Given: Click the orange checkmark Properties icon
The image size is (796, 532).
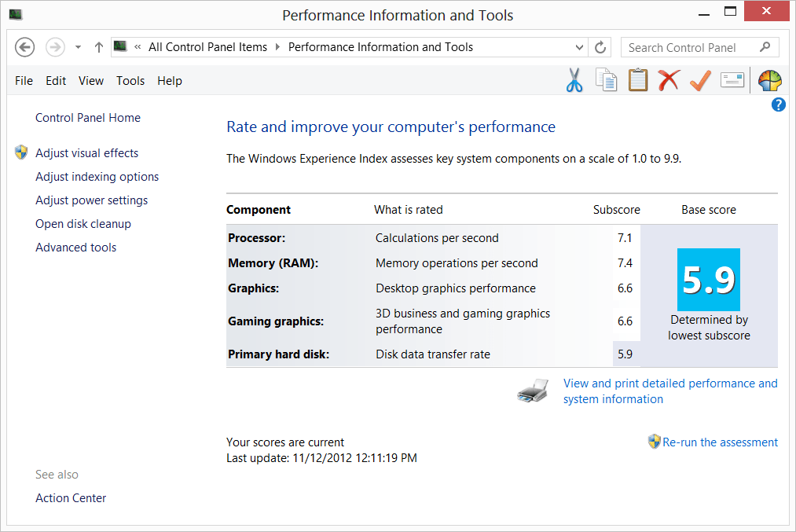Looking at the screenshot, I should point(701,80).
